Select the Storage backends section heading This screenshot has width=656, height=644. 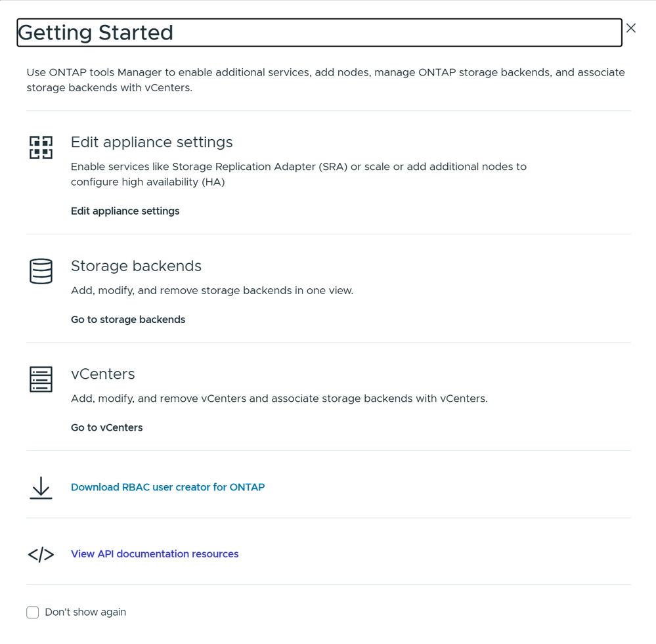coord(136,266)
